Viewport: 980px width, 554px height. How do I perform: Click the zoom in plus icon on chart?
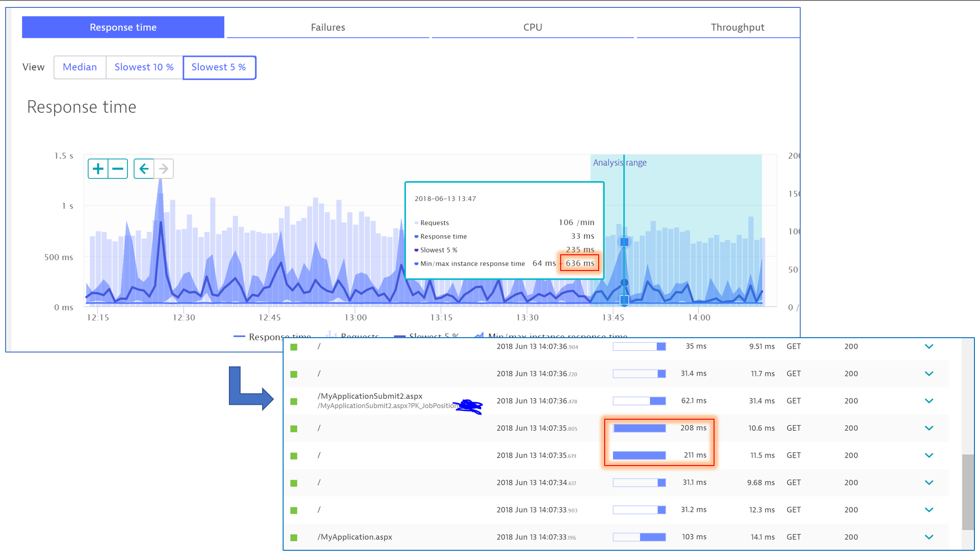tap(98, 169)
